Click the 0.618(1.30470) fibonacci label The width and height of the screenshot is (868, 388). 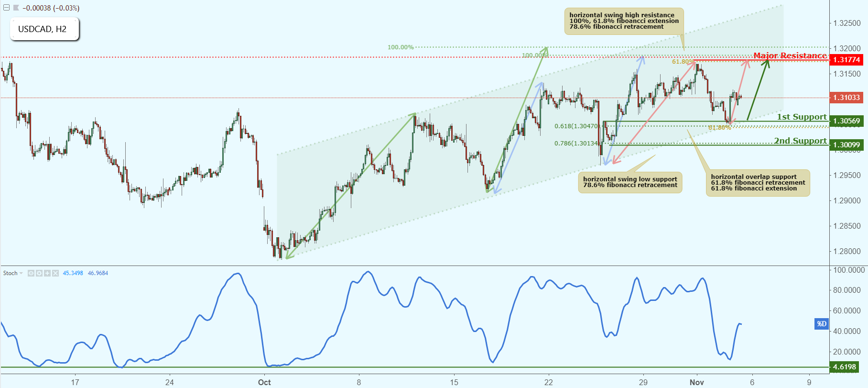(577, 126)
